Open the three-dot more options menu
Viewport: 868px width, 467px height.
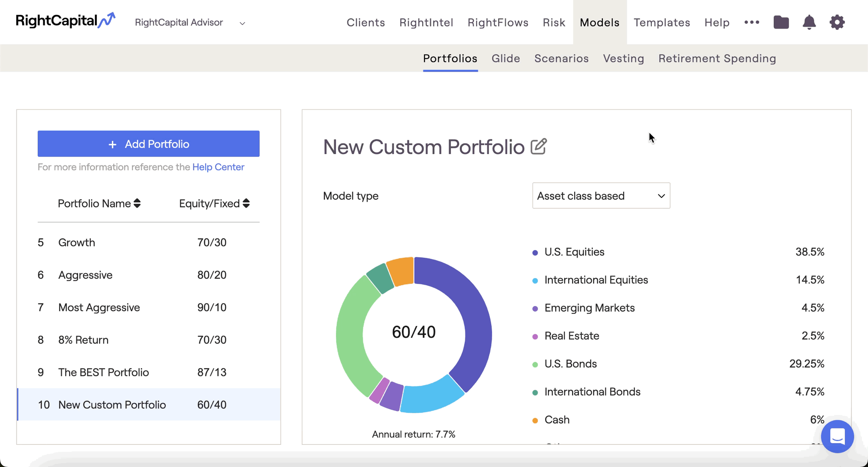pos(752,22)
